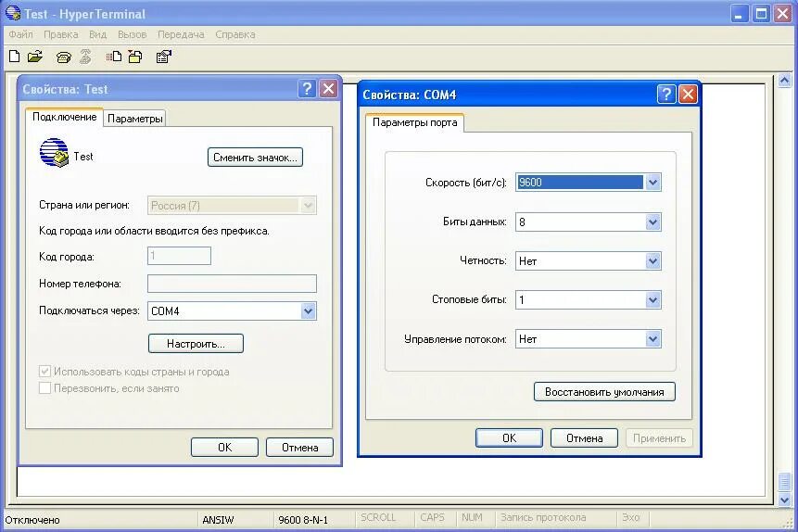Click the Номер телефона input field
The width and height of the screenshot is (798, 532).
click(232, 284)
